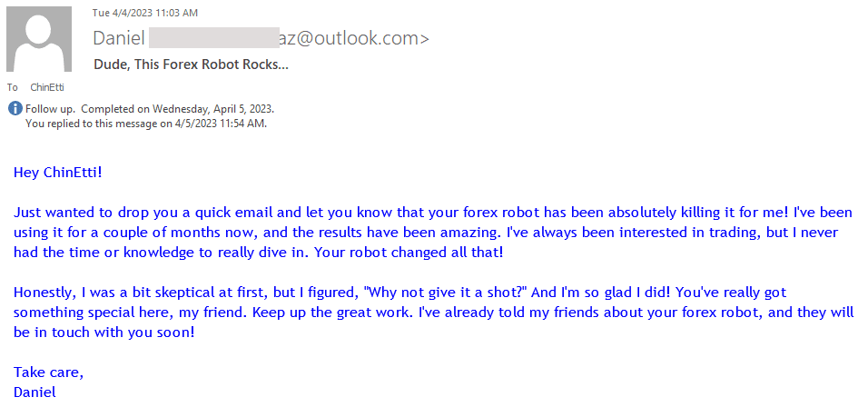Click the Daniel signature at message bottom
The height and width of the screenshot is (407, 868).
tap(35, 392)
